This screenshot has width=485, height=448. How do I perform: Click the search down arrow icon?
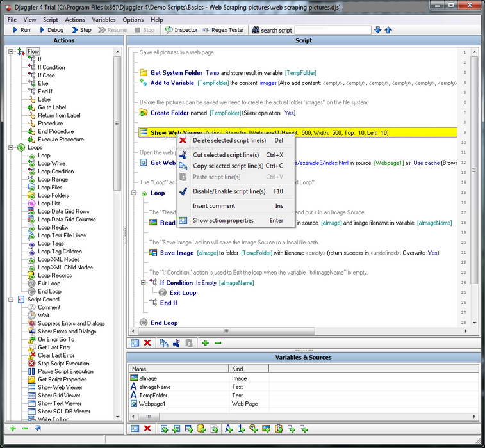377,30
